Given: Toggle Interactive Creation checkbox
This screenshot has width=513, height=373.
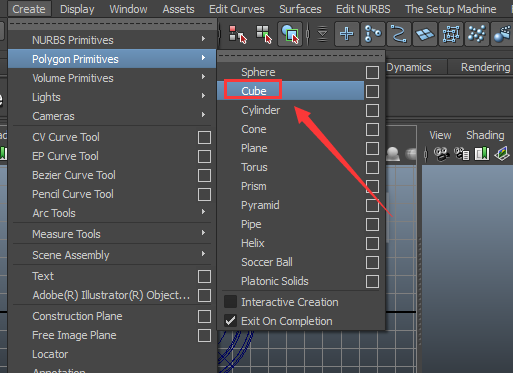Looking at the screenshot, I should point(230,302).
